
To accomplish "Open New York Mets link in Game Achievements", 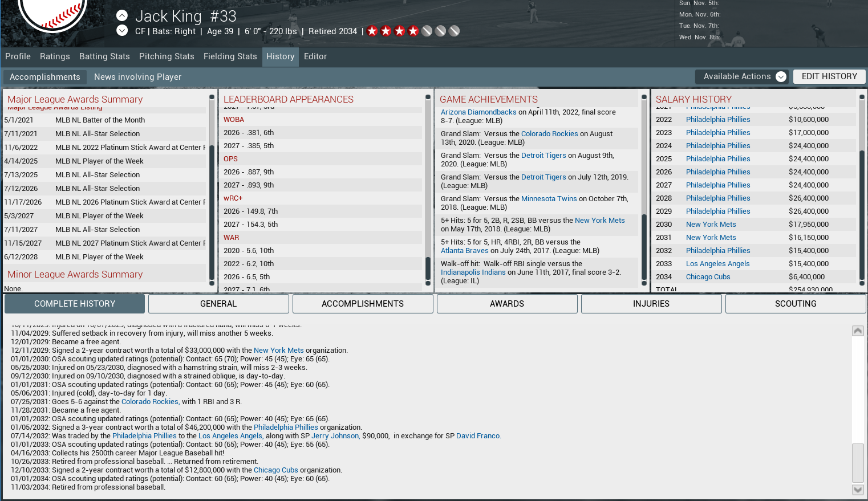I will [x=600, y=221].
